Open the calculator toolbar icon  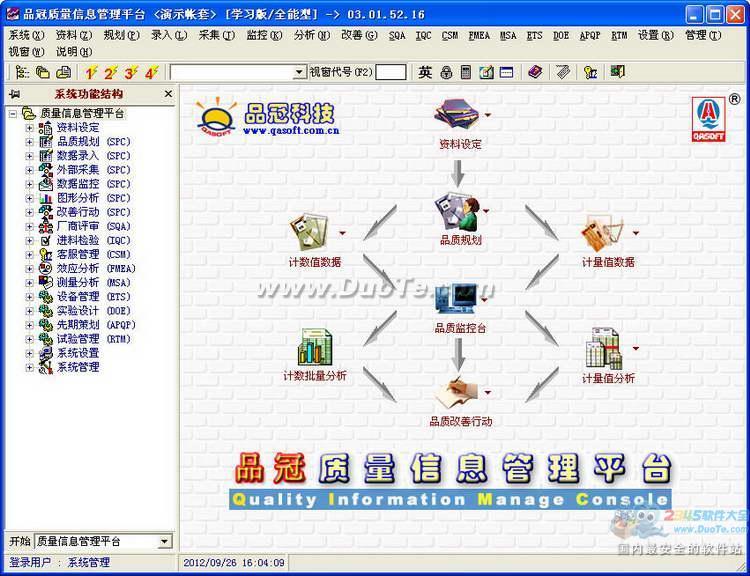point(466,72)
